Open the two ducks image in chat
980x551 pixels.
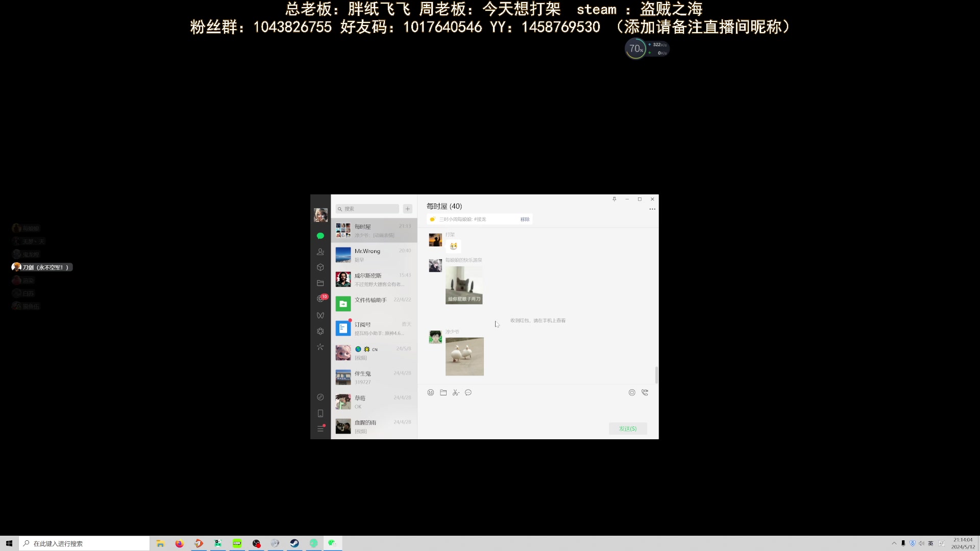tap(464, 357)
